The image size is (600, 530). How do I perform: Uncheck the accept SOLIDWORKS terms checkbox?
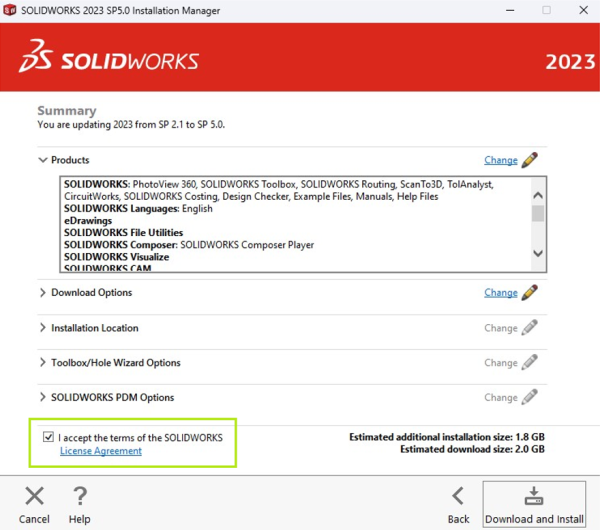pos(49,438)
